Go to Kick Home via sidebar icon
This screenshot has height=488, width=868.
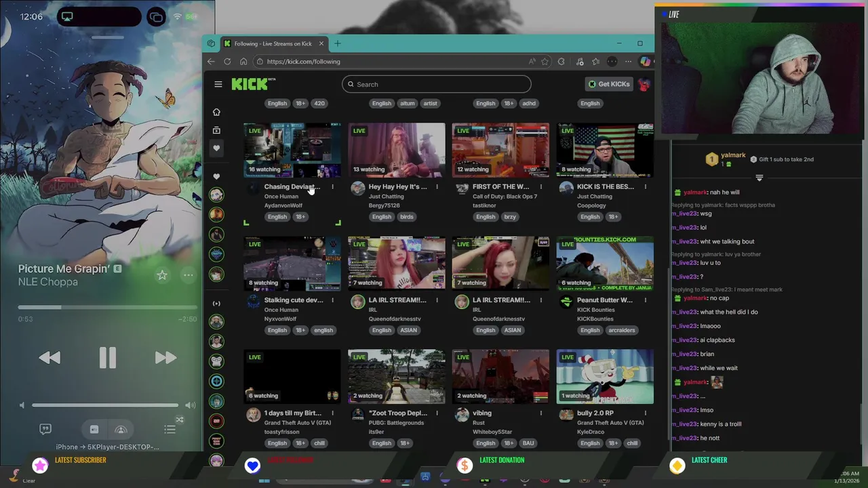pos(216,112)
